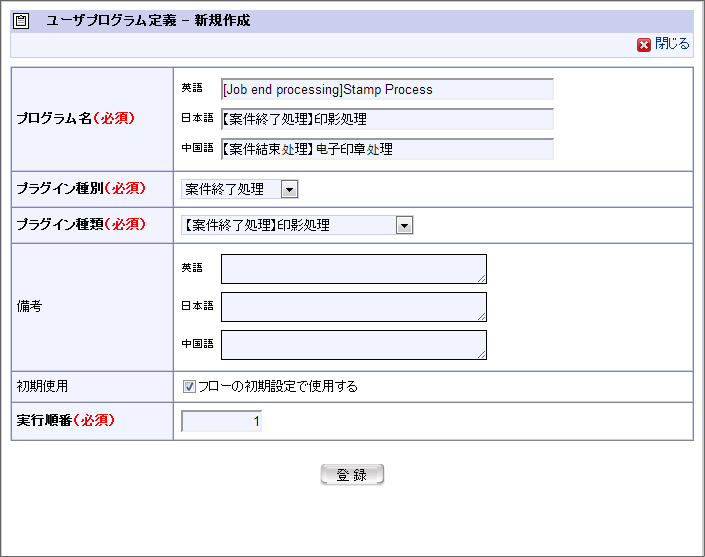
Task: Select the Chinese 備考 text area
Action: tap(353, 345)
